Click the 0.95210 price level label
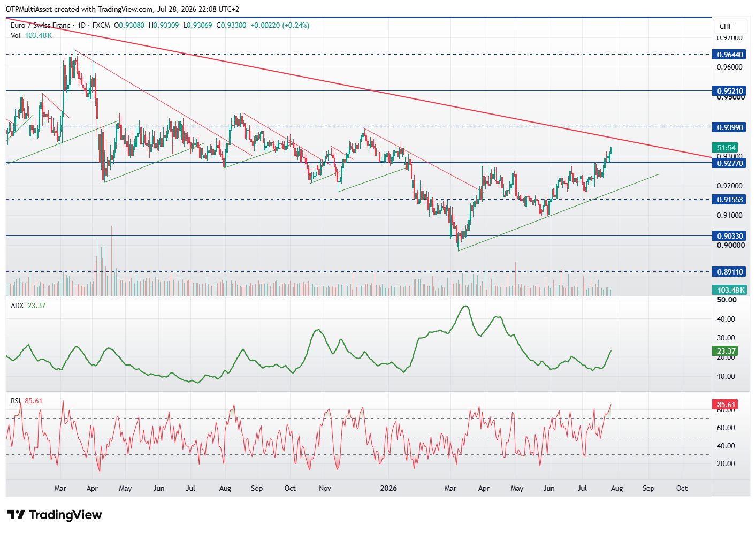This screenshot has height=533, width=756. coord(730,91)
